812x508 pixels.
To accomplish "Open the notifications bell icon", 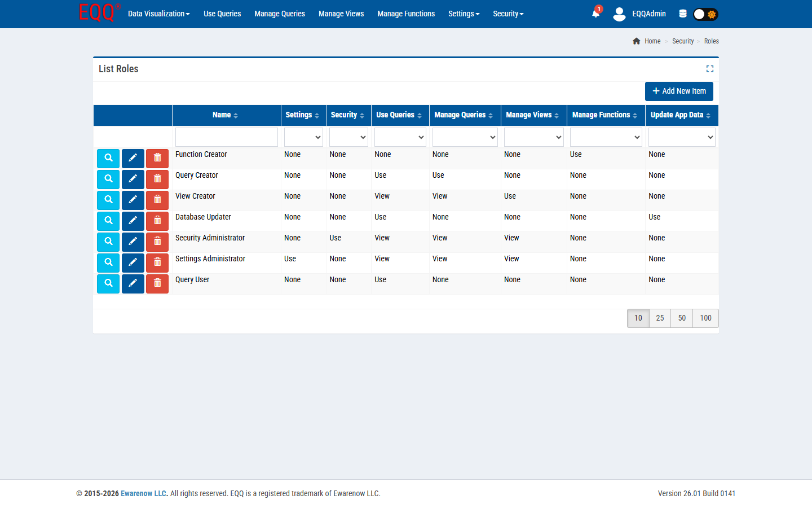I will (595, 14).
